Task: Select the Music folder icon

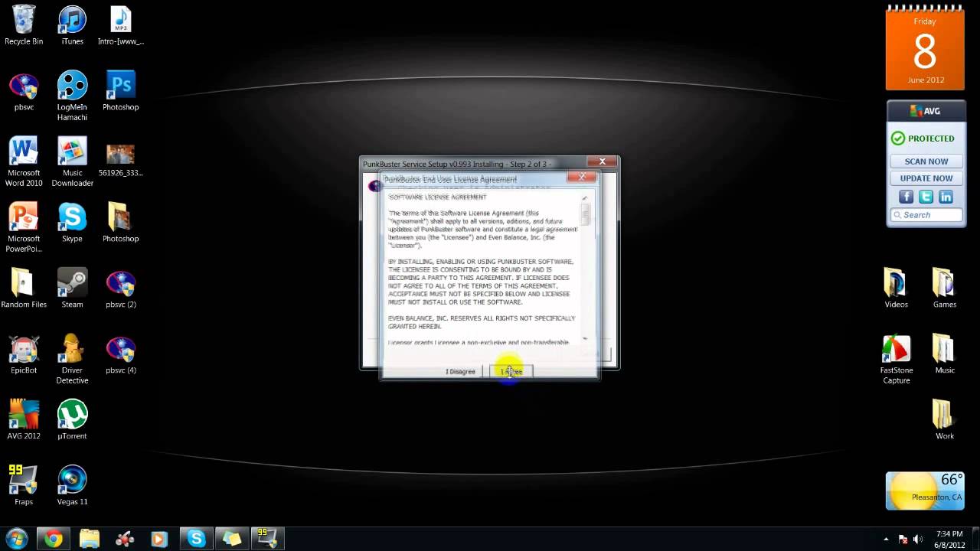Action: [x=944, y=354]
